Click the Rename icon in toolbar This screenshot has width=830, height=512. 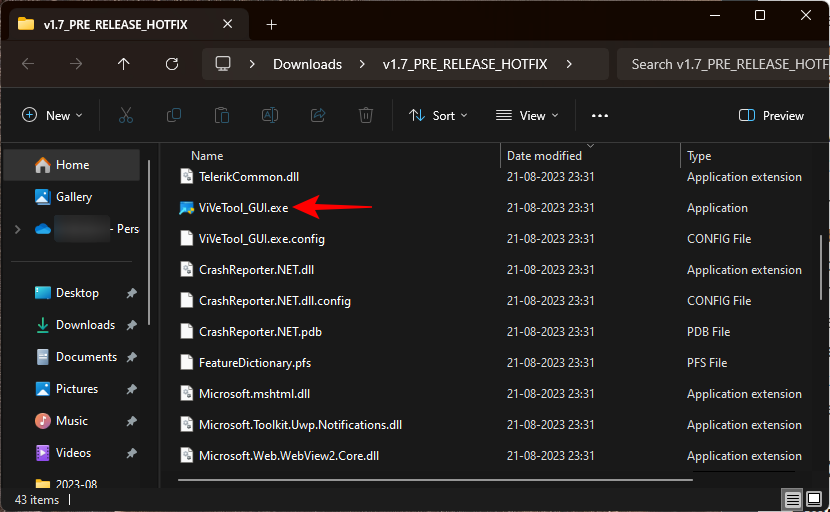[x=270, y=116]
